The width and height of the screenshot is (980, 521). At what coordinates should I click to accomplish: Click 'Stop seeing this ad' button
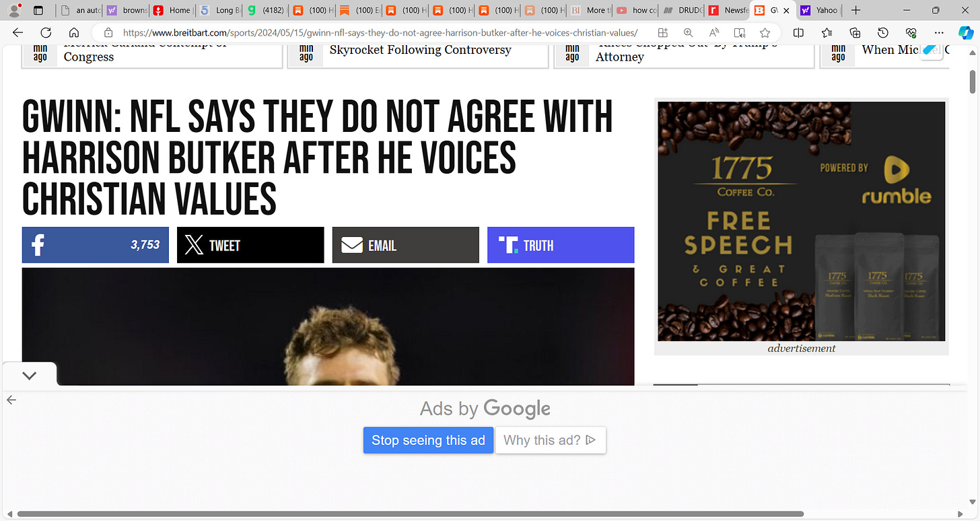point(428,440)
